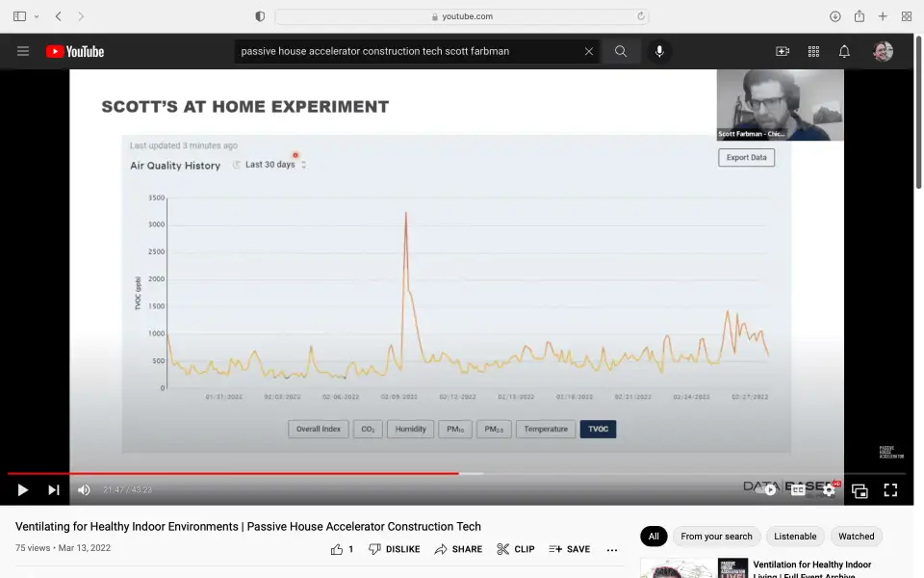Mute the video volume
The image size is (924, 578).
click(84, 490)
